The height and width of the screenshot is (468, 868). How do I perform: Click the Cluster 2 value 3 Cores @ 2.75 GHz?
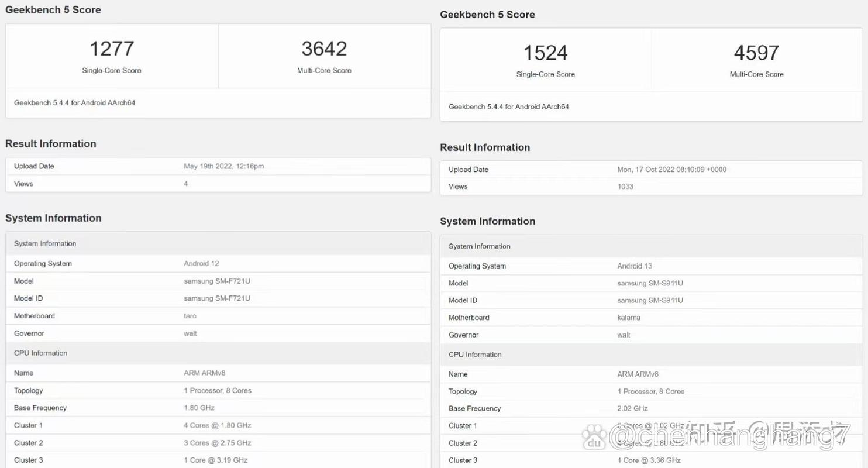click(217, 443)
